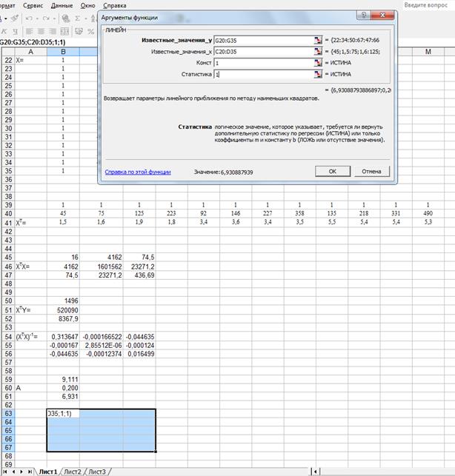455x476 pixels.
Task: Click Center alignment icon
Action: [x=41, y=31]
